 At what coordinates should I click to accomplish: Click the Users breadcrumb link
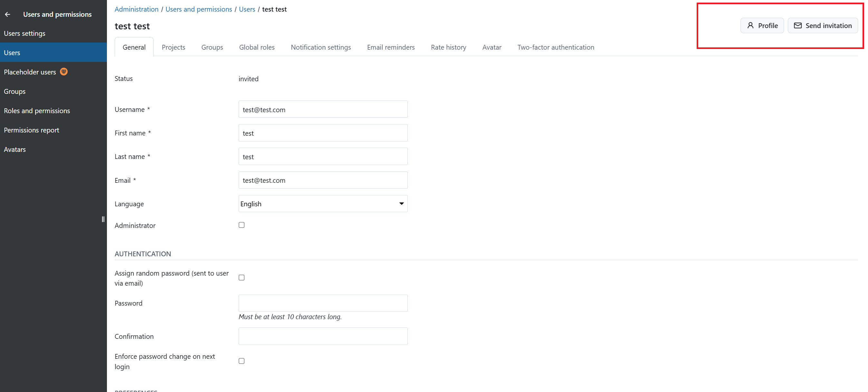tap(247, 9)
